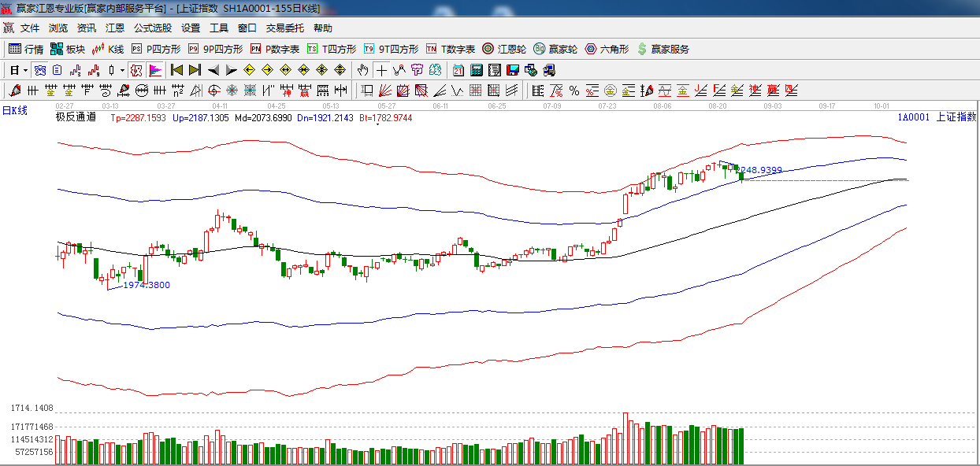Open the 公式选股 menu
The height and width of the screenshot is (466, 980).
[x=152, y=28]
